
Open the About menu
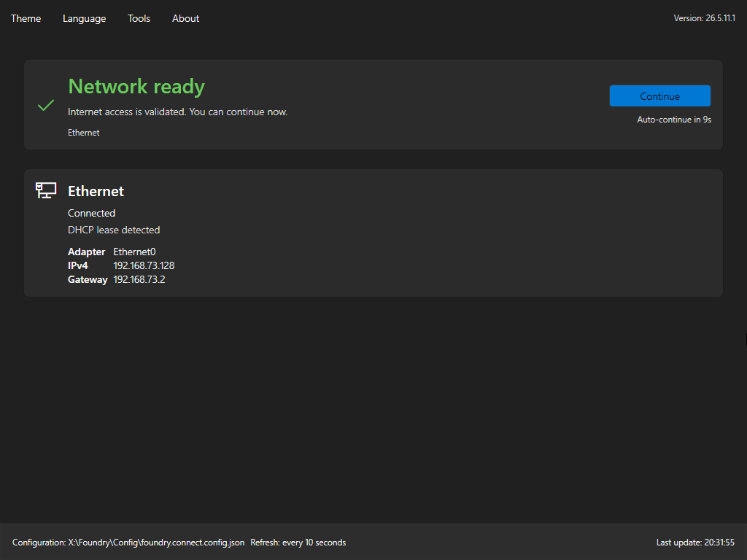click(186, 18)
